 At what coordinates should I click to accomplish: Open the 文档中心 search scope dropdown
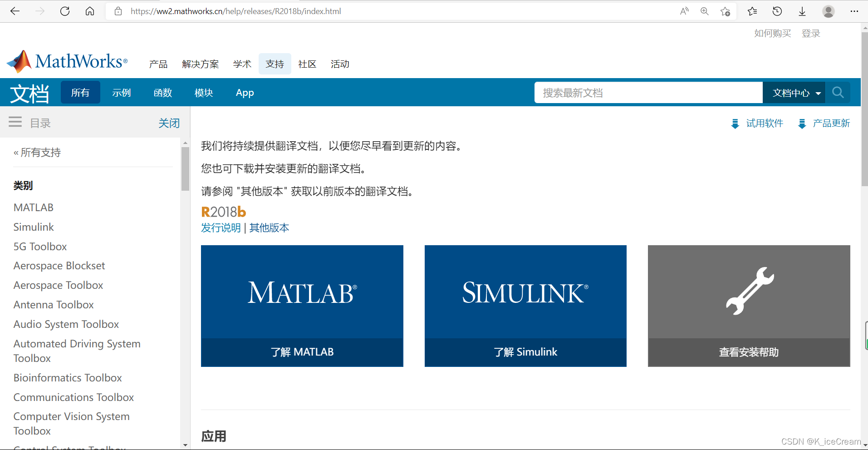[794, 93]
